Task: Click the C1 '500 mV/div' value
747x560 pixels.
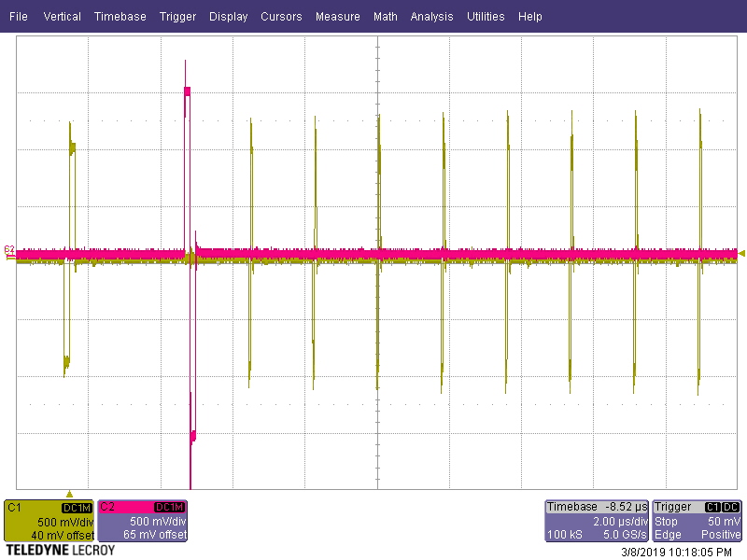Action: tap(65, 523)
